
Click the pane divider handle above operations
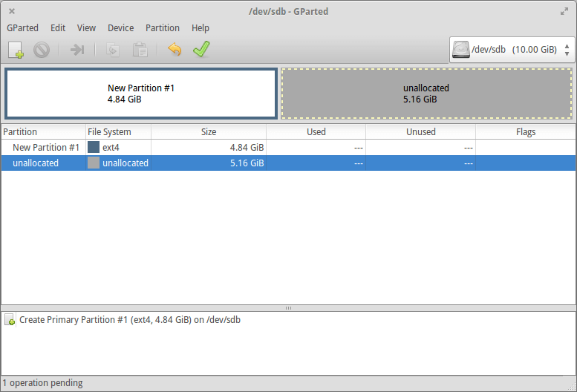click(288, 307)
